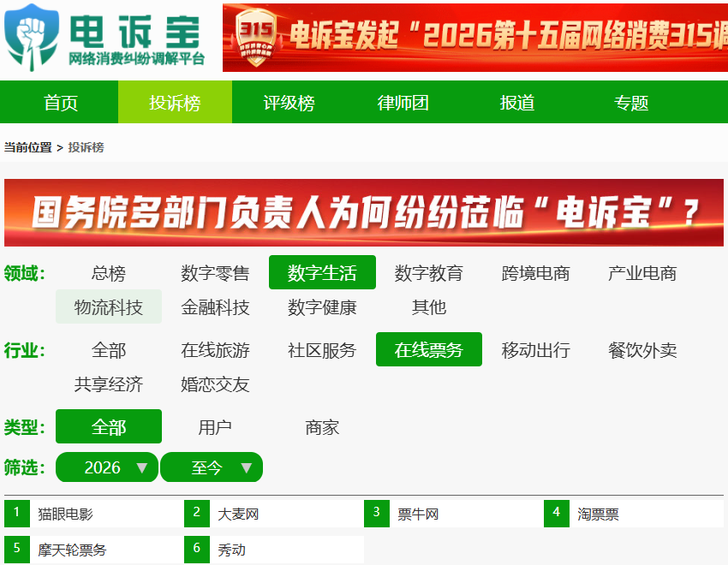Select the 总榜 domain filter
The image size is (728, 565).
click(x=109, y=273)
